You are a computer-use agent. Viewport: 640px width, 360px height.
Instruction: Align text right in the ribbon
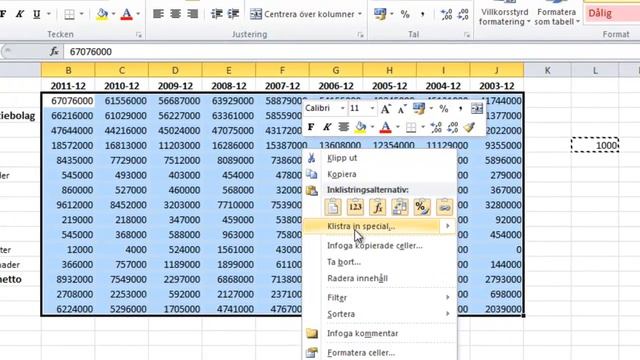pos(192,14)
